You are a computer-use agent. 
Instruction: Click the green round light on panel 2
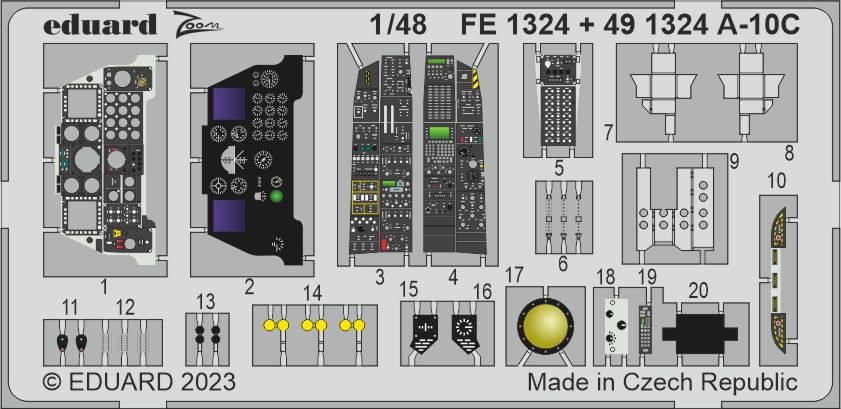pyautogui.click(x=275, y=196)
